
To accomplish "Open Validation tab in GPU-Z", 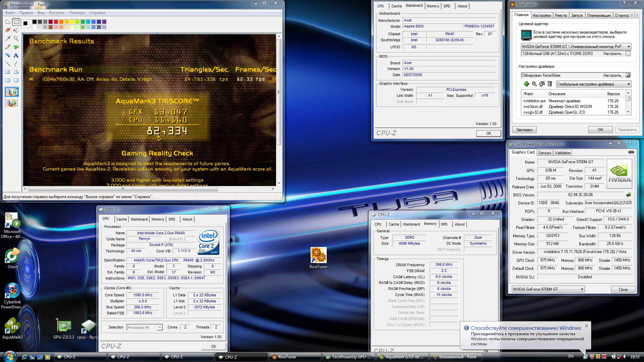I will coord(562,153).
